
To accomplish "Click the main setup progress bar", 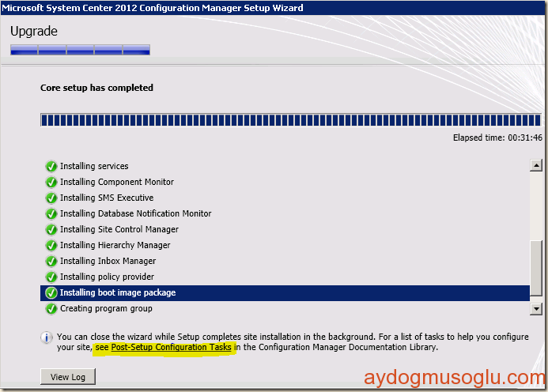I will pyautogui.click(x=291, y=120).
